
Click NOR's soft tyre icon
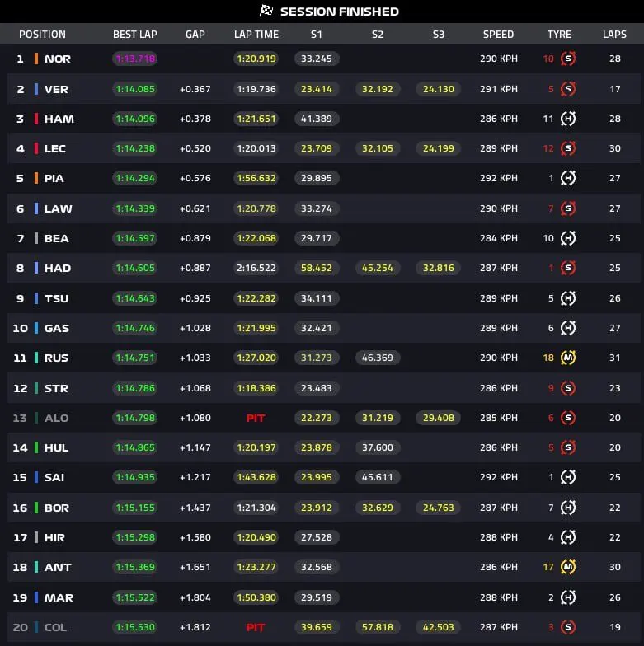click(x=568, y=59)
